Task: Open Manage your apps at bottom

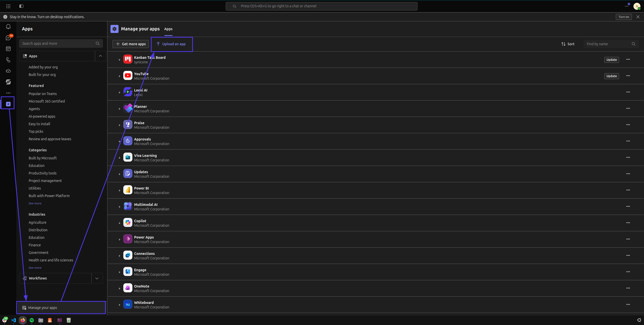Action: pos(61,308)
